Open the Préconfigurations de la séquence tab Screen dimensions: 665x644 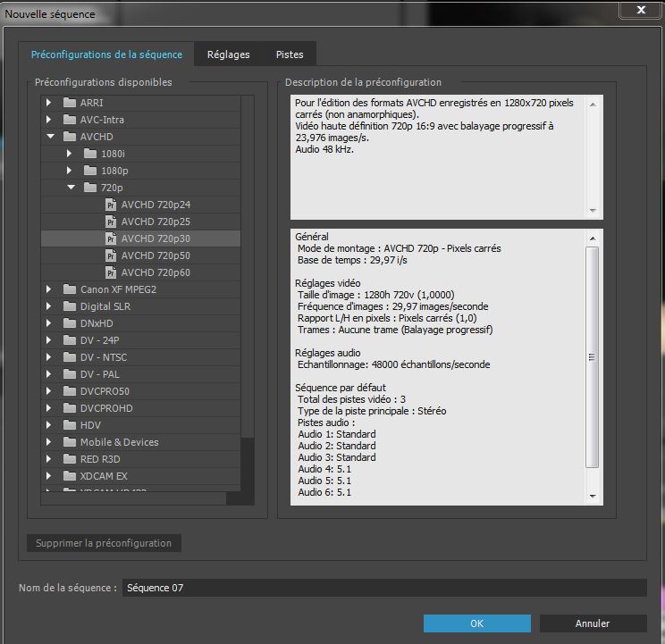106,54
